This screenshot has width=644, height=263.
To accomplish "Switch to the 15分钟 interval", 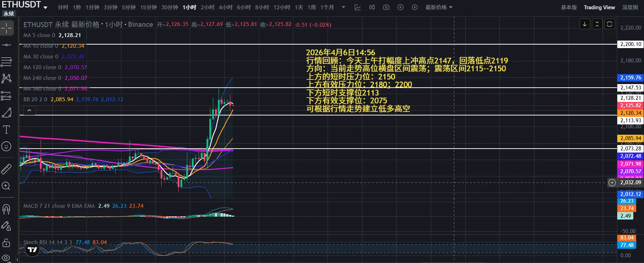I will click(x=148, y=7).
